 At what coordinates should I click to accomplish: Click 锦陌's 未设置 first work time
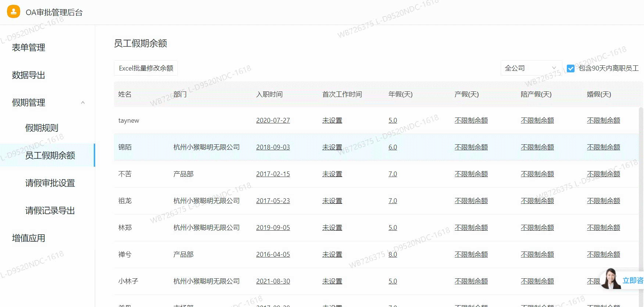tap(332, 147)
